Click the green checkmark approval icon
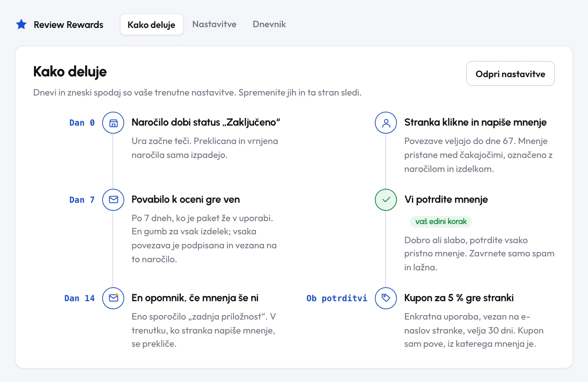Viewport: 588px width, 382px height. [386, 200]
